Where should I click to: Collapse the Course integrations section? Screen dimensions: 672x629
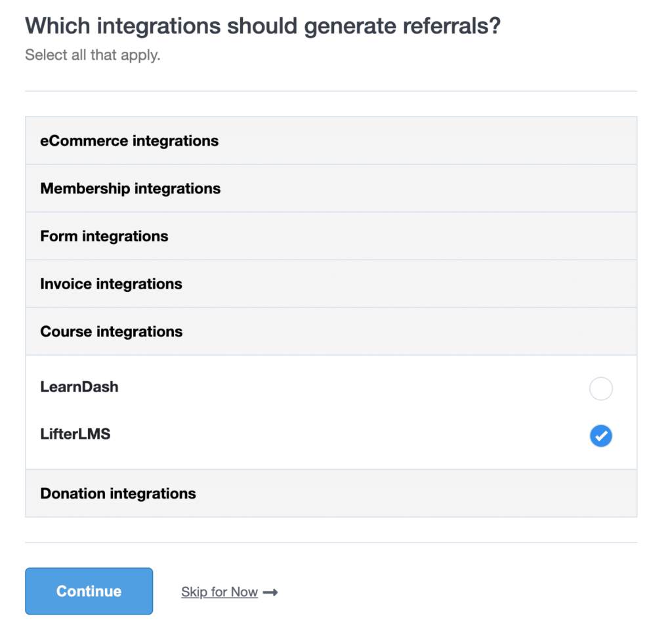point(331,332)
